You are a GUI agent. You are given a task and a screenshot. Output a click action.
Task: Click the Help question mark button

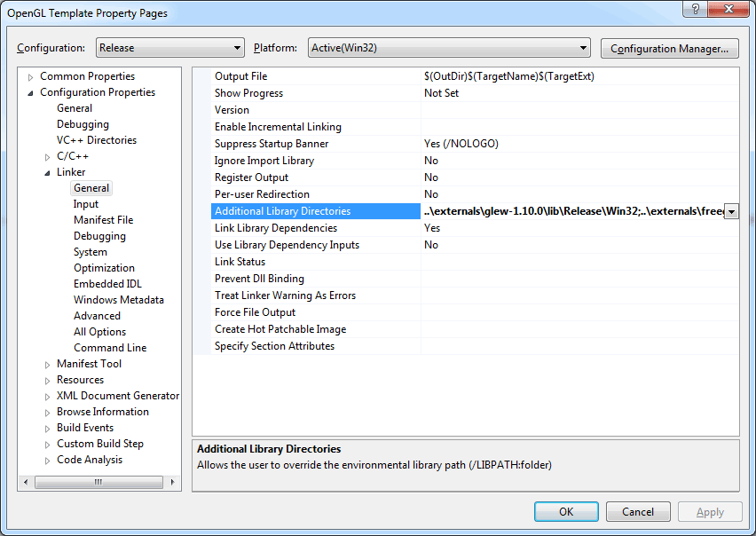click(695, 9)
